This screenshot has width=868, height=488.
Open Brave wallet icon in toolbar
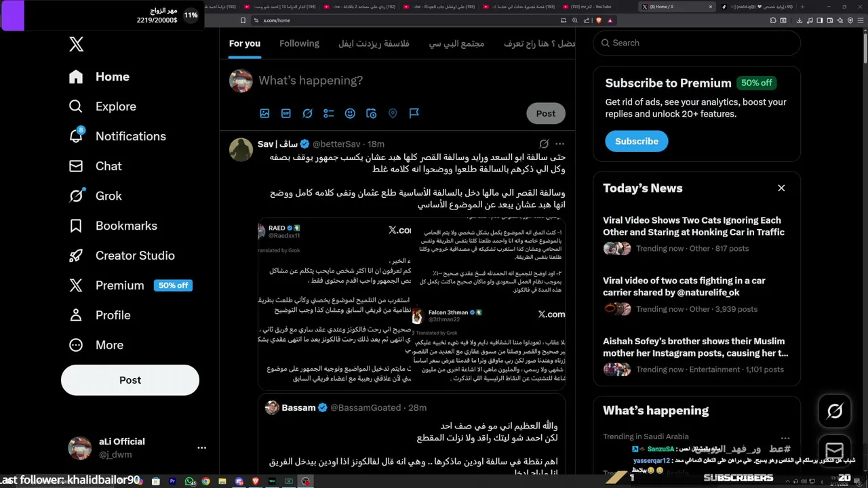[x=831, y=20]
